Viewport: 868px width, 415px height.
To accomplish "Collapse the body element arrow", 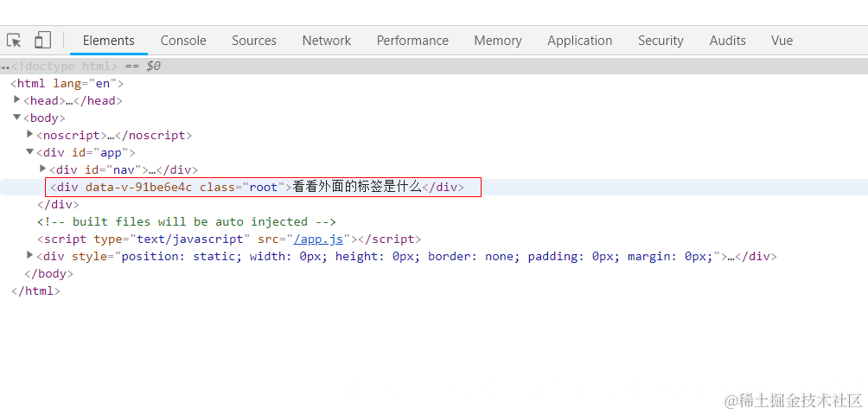I will click(x=17, y=117).
